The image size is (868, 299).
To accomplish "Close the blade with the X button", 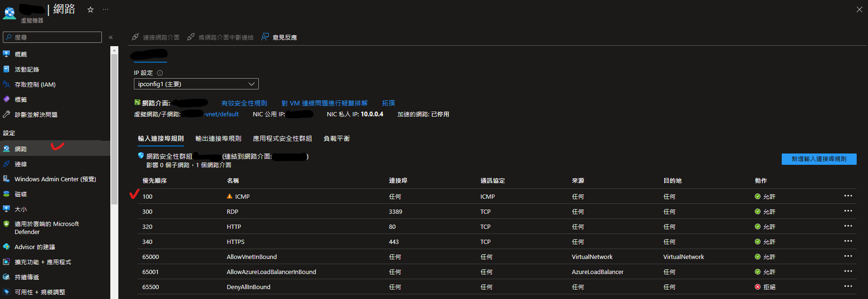I will 859,9.
